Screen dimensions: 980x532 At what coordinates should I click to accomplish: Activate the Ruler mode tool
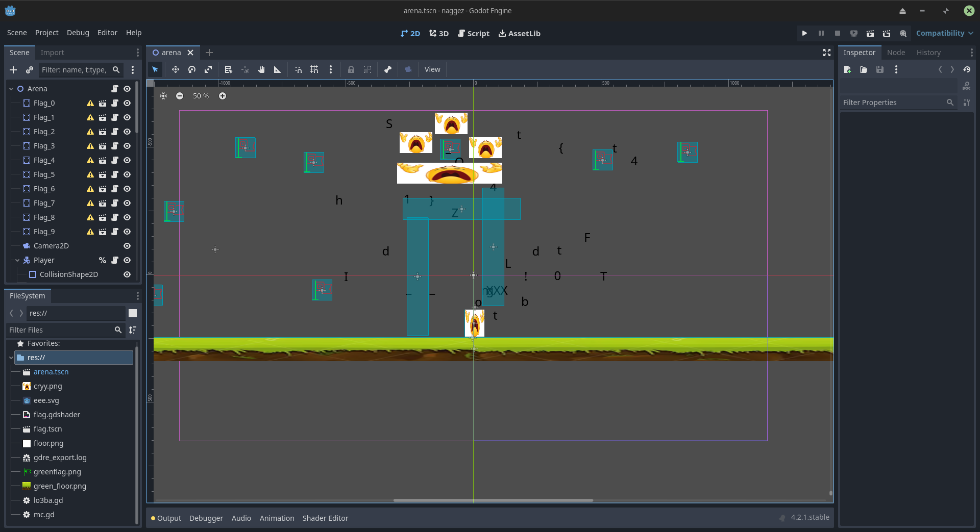(x=277, y=69)
